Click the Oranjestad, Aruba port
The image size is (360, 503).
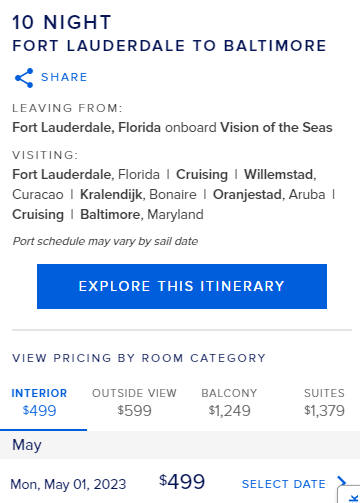pos(269,194)
